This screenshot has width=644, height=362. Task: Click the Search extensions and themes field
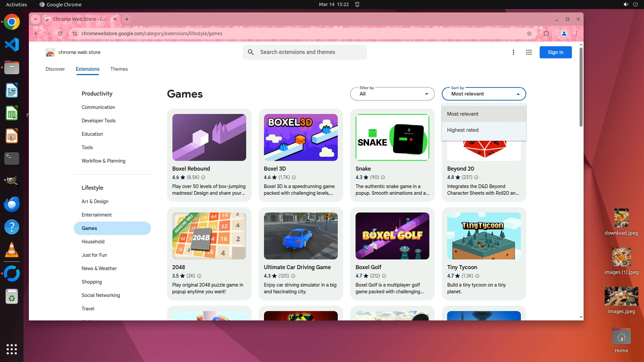(305, 52)
